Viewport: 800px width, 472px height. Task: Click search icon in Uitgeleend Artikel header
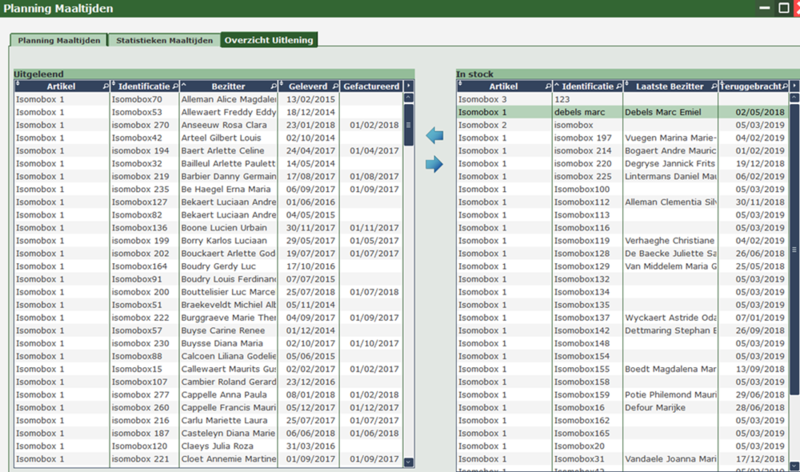coord(106,87)
